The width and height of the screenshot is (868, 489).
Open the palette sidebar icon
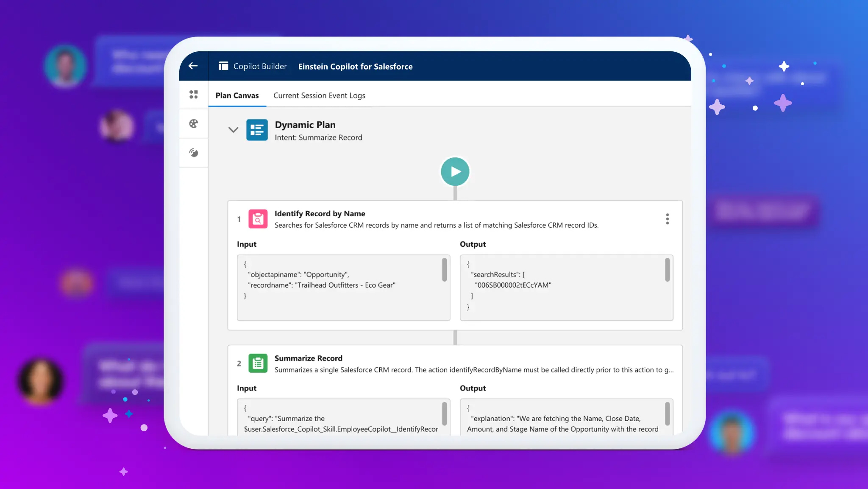194,123
